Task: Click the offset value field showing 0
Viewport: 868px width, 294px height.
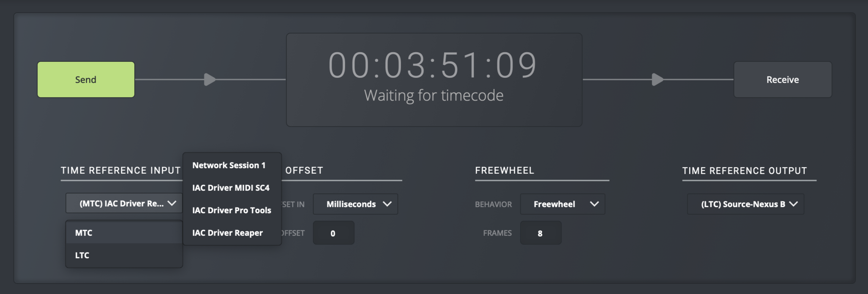Action: tap(333, 233)
